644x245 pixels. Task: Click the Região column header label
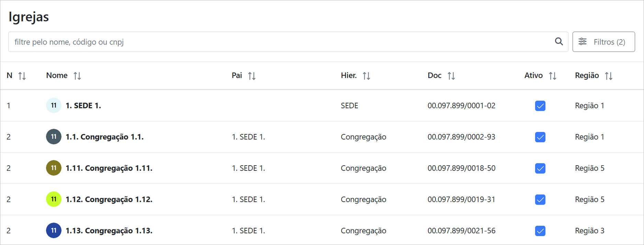(587, 76)
